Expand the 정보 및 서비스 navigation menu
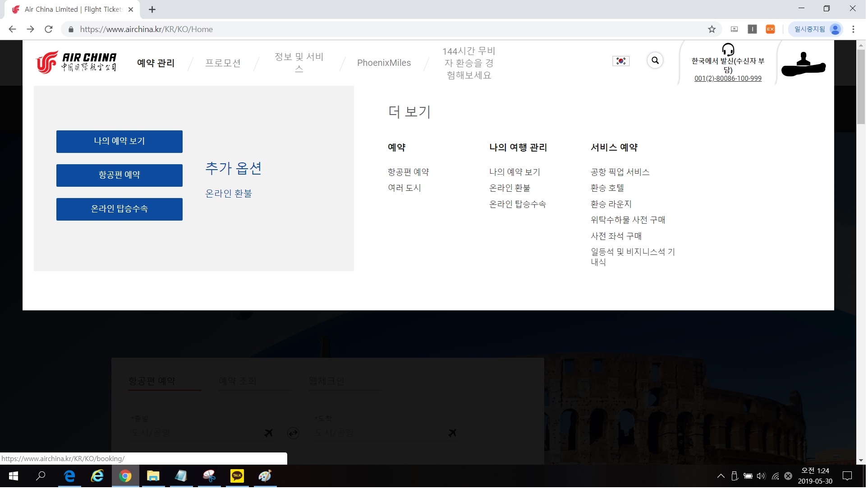Image resolution: width=868 pixels, height=489 pixels. point(300,63)
